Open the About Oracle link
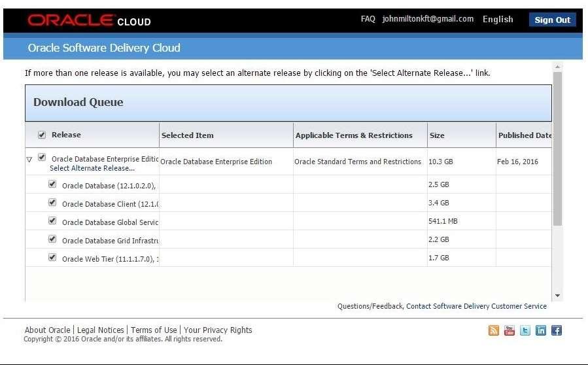The width and height of the screenshot is (588, 365). (x=47, y=330)
